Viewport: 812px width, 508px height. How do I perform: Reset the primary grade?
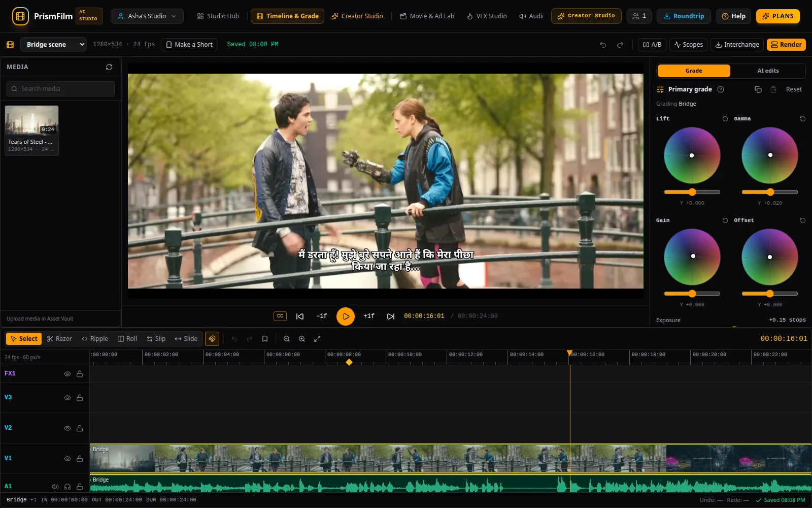(794, 89)
